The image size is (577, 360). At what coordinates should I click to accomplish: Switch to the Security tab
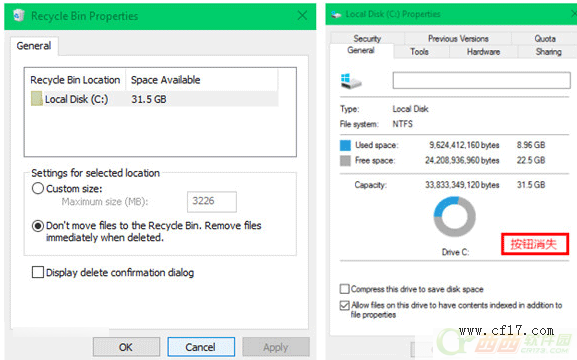[367, 38]
